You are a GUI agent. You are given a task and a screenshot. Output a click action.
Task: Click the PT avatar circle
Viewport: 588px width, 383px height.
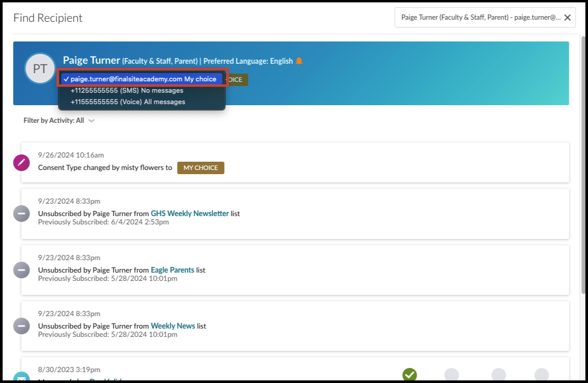click(x=40, y=69)
